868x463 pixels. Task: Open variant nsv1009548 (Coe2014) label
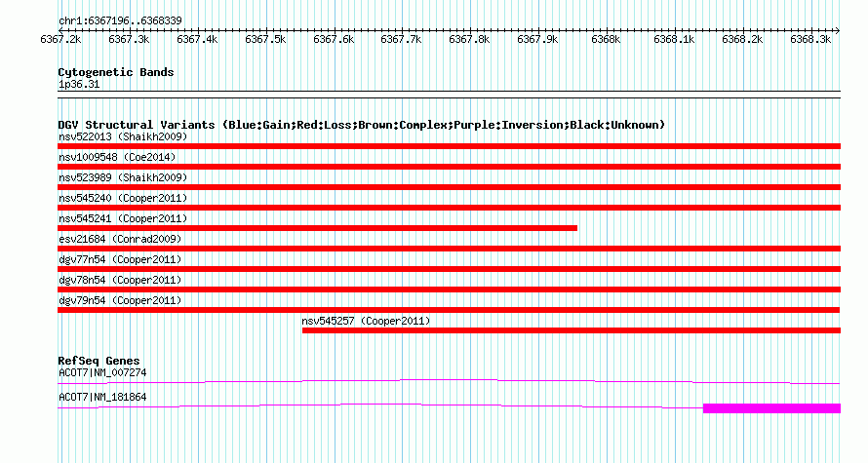point(117,157)
